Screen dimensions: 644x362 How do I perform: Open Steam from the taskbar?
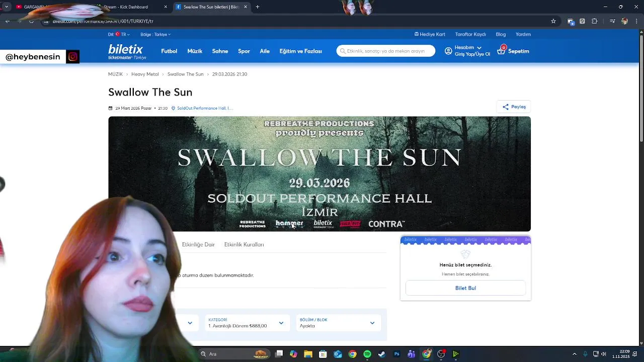coord(382,354)
